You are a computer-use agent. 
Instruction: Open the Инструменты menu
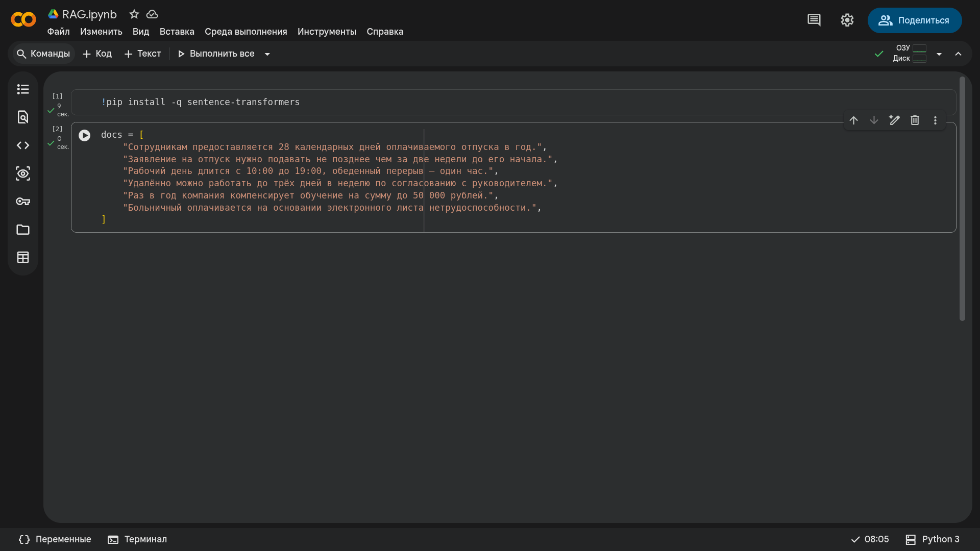coord(327,32)
